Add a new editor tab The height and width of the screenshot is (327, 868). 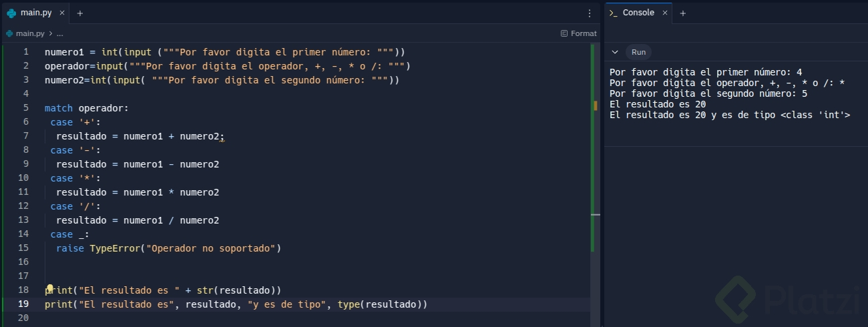[x=80, y=13]
